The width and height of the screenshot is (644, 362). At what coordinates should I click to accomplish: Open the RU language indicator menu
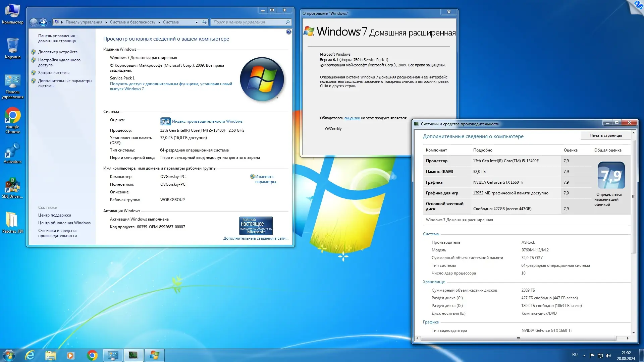click(x=575, y=355)
